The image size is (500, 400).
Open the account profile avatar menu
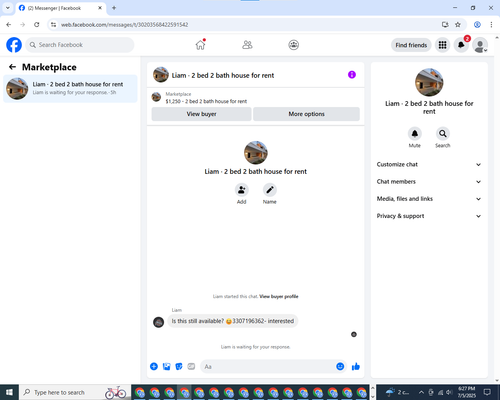pos(480,45)
